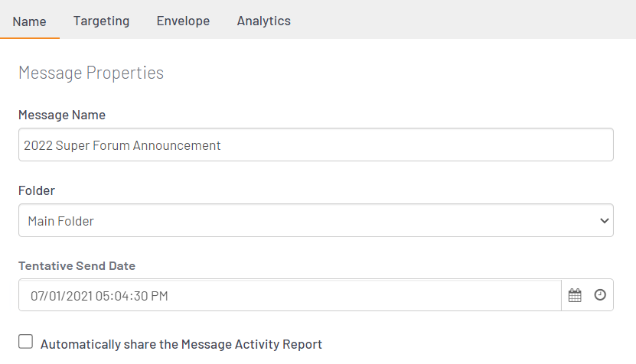Click into the Message Name text field
636x364 pixels.
[x=316, y=145]
